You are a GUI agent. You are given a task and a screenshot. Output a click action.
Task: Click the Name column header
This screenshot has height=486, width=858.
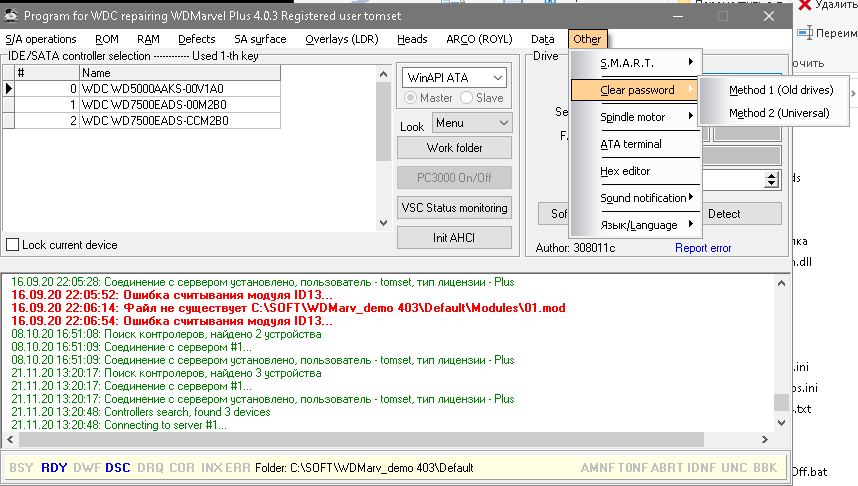click(x=179, y=73)
